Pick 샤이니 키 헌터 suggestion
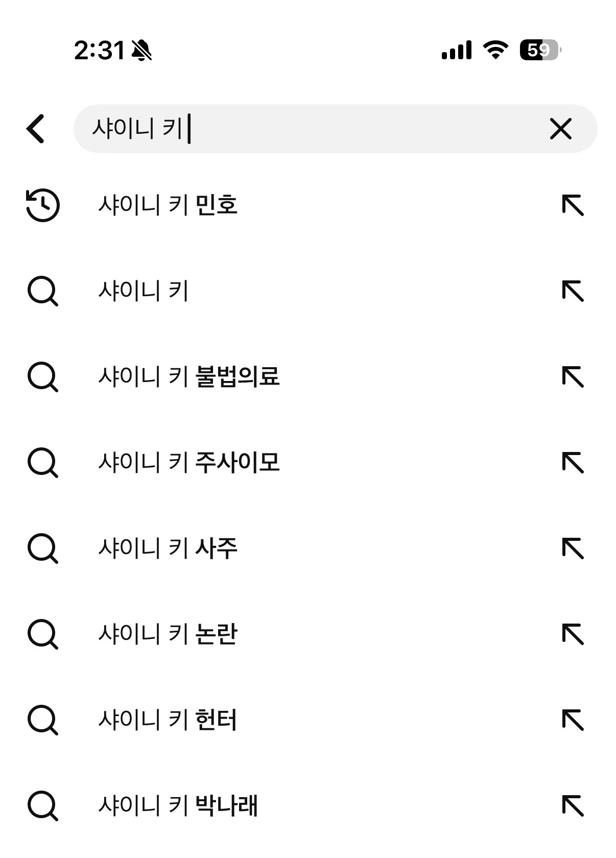This screenshot has width=616, height=858. pos(168,720)
